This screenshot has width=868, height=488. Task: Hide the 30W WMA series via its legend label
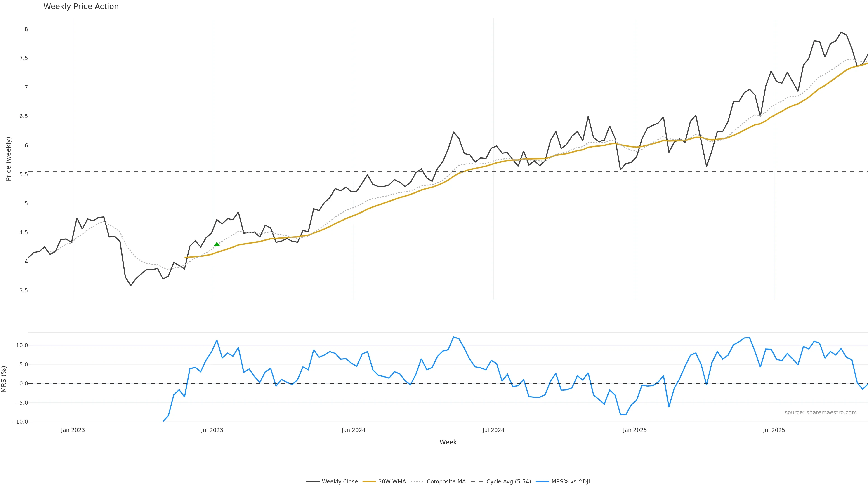point(392,482)
